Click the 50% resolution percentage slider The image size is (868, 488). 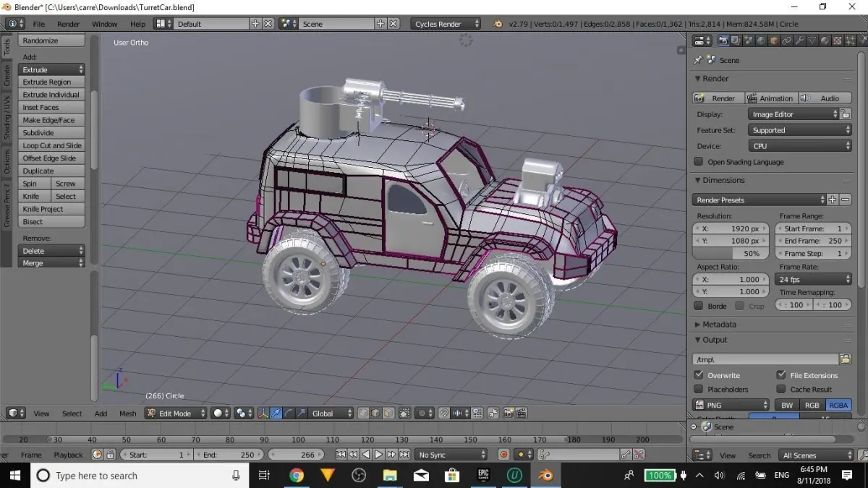click(732, 254)
